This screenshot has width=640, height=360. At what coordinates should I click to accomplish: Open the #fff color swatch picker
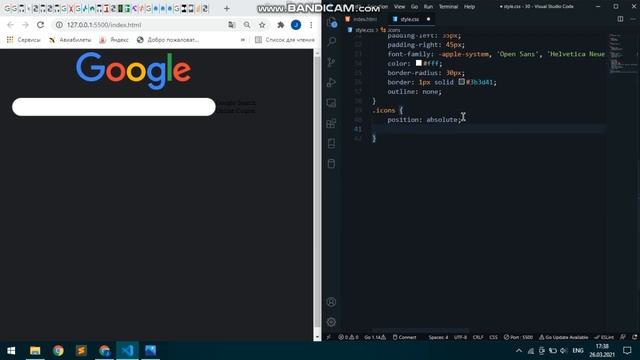click(419, 63)
